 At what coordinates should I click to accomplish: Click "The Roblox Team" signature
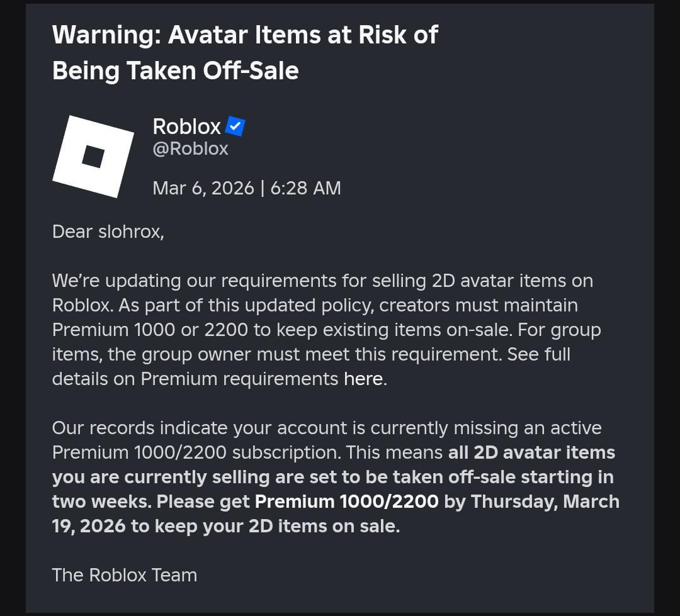click(x=125, y=575)
